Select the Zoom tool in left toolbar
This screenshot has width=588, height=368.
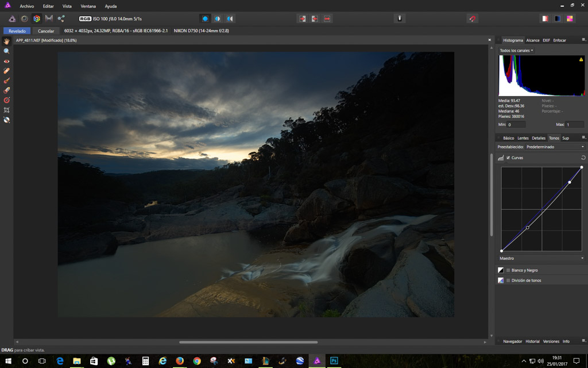coord(7,51)
